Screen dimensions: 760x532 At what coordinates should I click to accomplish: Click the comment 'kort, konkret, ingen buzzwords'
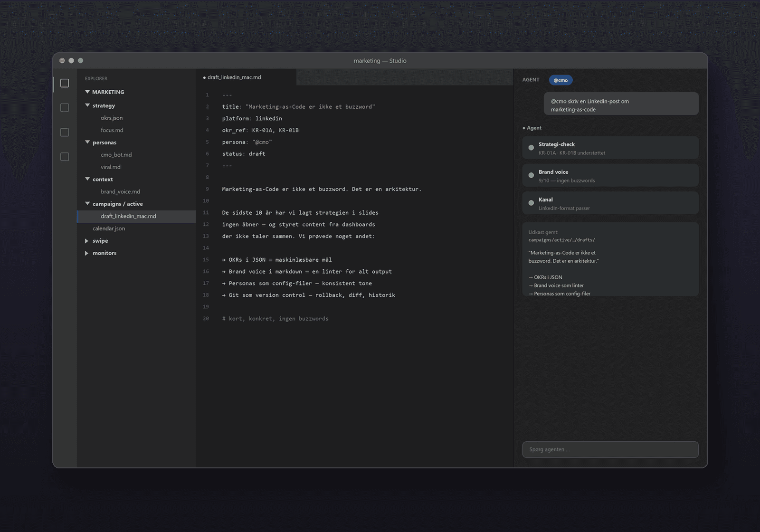[x=275, y=319]
